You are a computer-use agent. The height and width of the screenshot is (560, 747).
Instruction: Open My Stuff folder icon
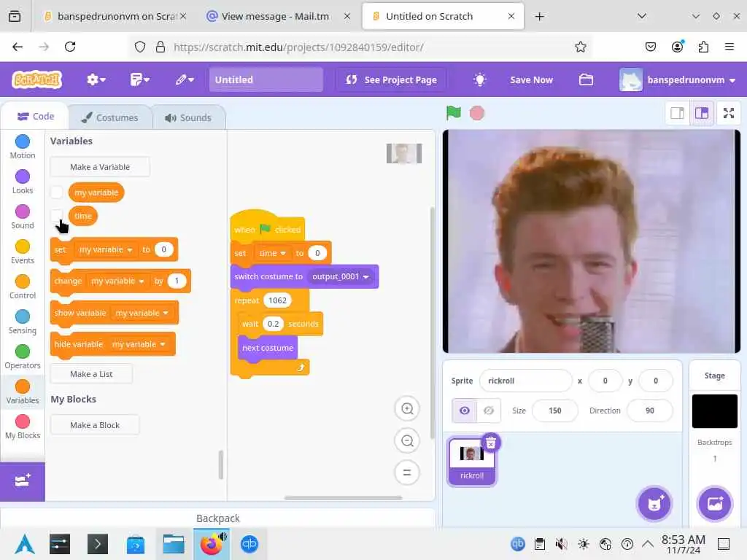[586, 79]
